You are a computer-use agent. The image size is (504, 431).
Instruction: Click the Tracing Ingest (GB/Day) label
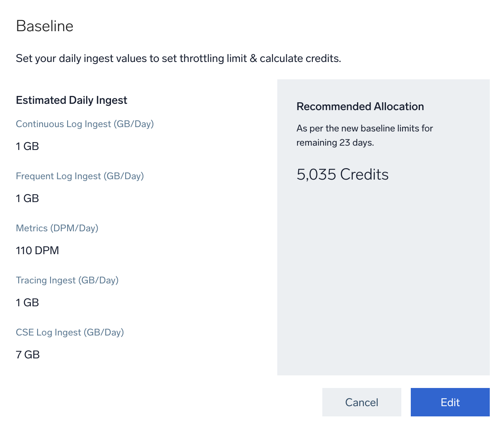(x=67, y=280)
